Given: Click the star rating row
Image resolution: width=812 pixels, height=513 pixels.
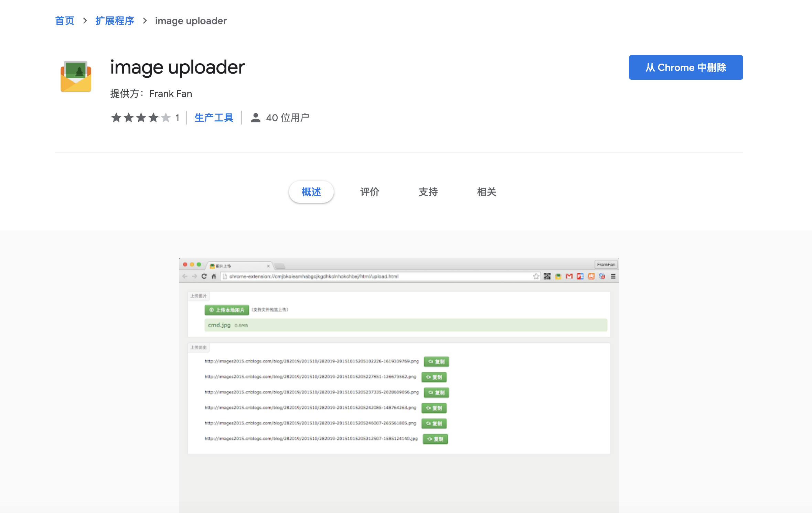Looking at the screenshot, I should (x=141, y=118).
